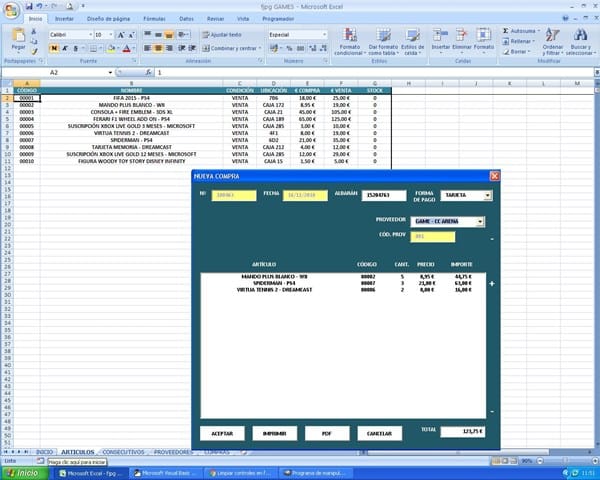Click the Autosuma sigma icon
This screenshot has width=600, height=480.
coord(507,31)
